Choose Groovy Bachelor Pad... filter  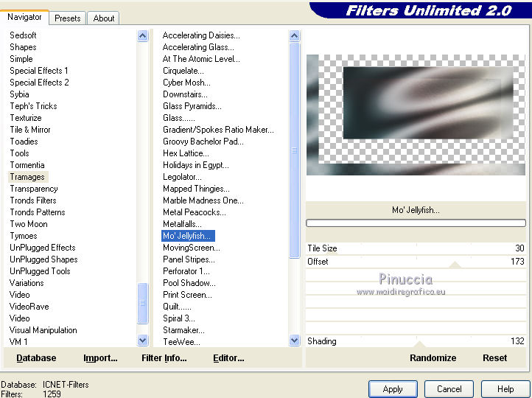tap(203, 142)
